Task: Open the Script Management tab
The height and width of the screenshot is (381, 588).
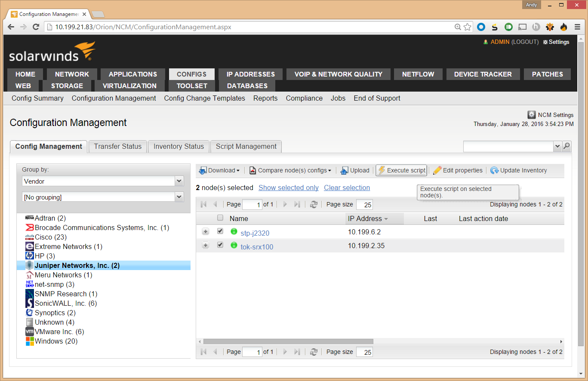Action: pos(246,147)
